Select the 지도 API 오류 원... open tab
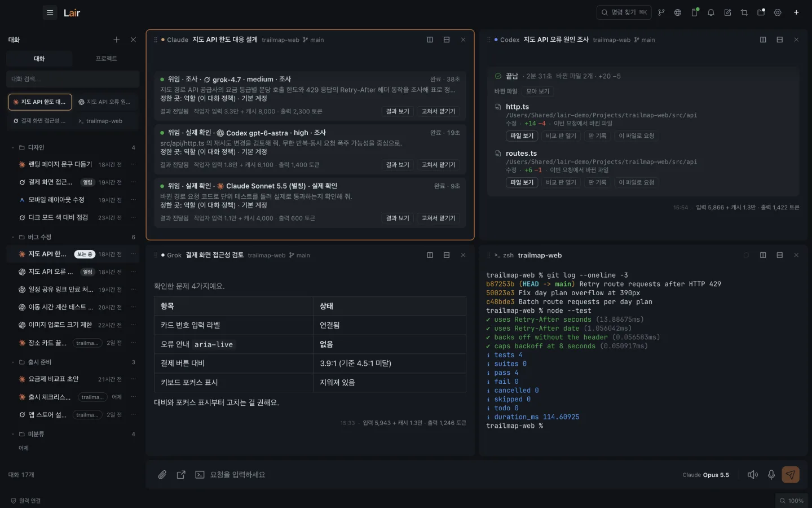This screenshot has height=508, width=812. tap(104, 102)
